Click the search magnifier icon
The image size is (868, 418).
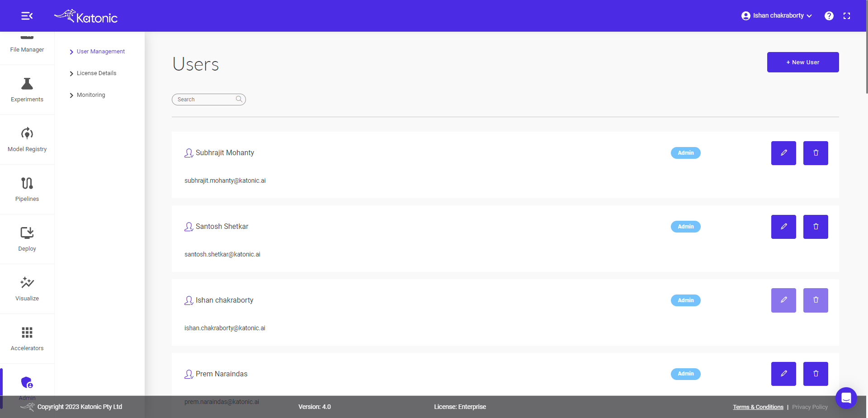[239, 99]
